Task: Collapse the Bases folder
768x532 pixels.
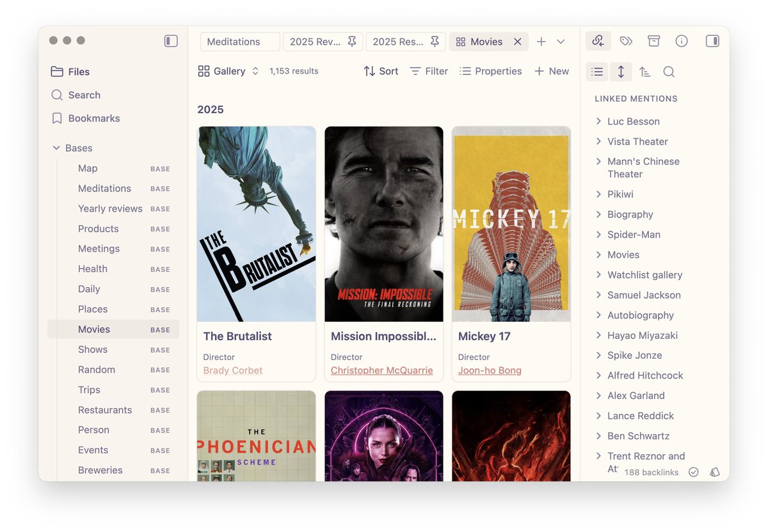Action: (x=72, y=148)
